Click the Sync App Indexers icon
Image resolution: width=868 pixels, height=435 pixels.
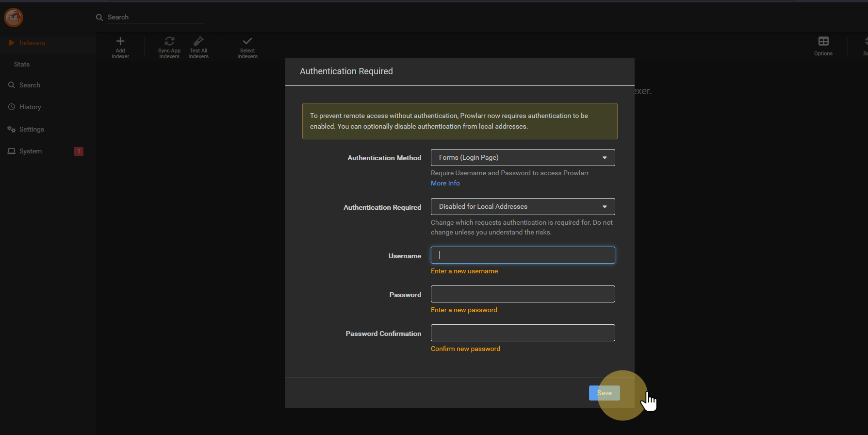coord(169,41)
